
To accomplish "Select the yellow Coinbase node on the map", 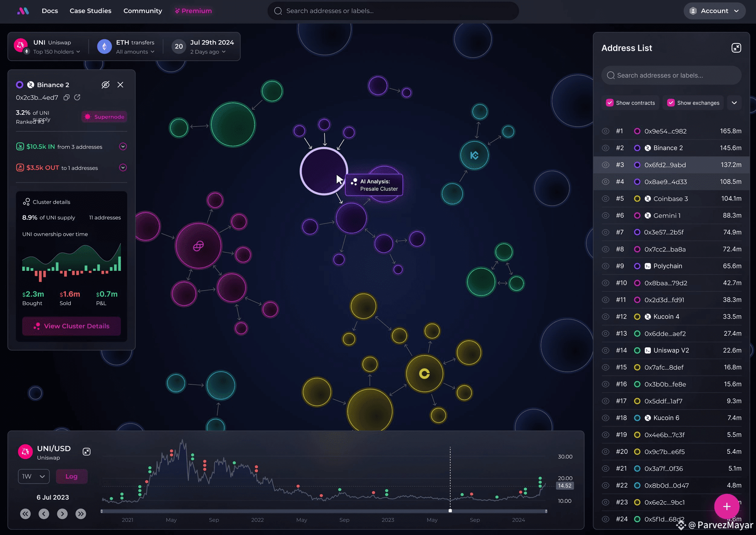I will [424, 374].
